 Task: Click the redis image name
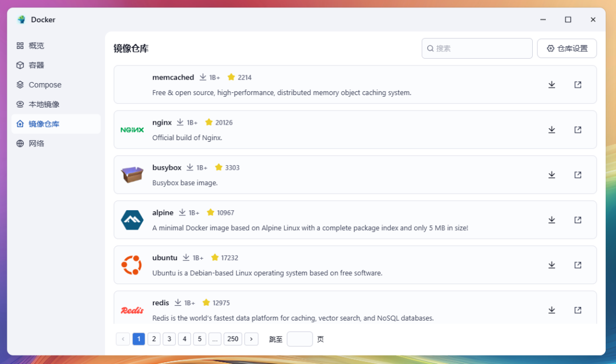click(x=161, y=303)
